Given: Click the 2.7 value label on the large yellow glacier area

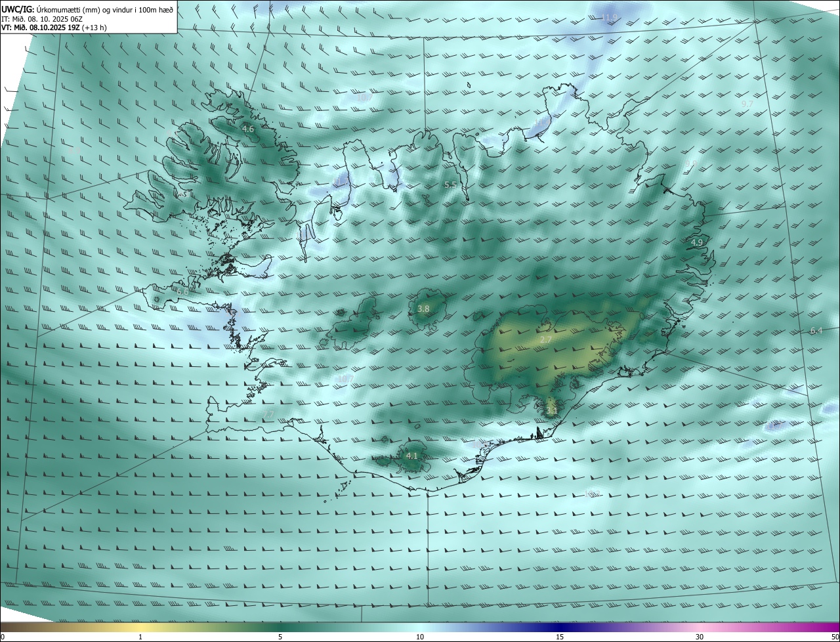Looking at the screenshot, I should point(546,340).
